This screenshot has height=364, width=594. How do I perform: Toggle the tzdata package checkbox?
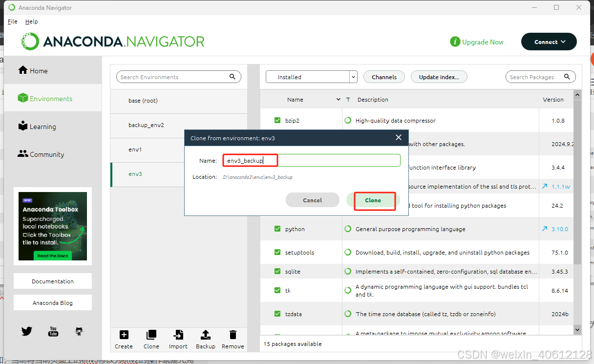tap(277, 314)
